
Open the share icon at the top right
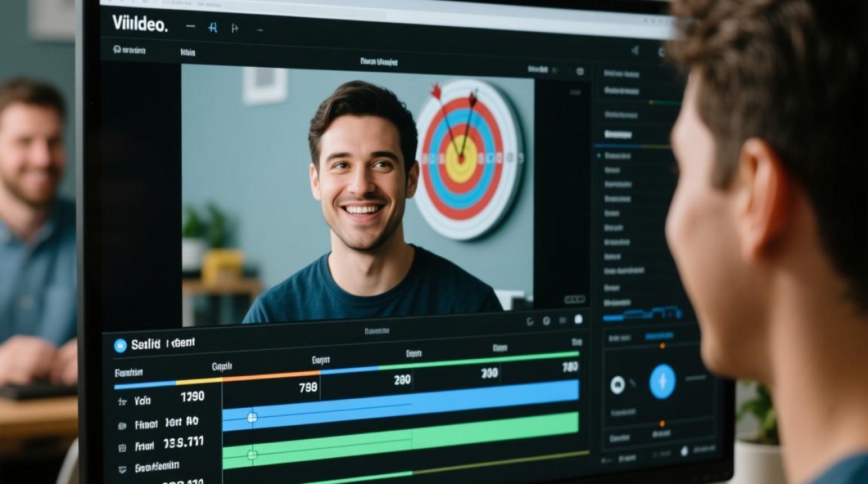[635, 50]
